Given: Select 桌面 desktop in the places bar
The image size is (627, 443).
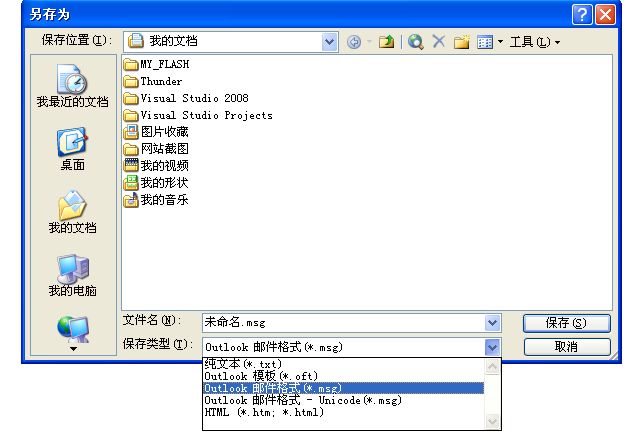Looking at the screenshot, I should 72,149.
